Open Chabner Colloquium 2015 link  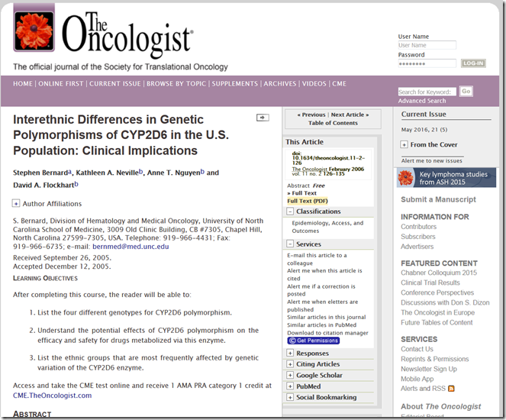pyautogui.click(x=439, y=273)
